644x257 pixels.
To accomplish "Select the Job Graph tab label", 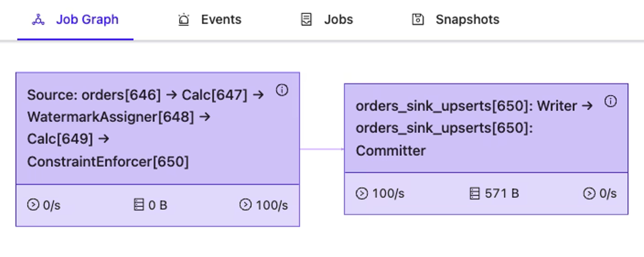I will pyautogui.click(x=87, y=19).
